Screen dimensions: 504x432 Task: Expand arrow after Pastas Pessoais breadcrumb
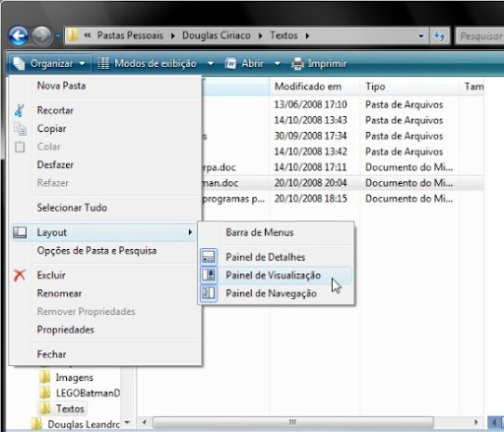[x=172, y=35]
